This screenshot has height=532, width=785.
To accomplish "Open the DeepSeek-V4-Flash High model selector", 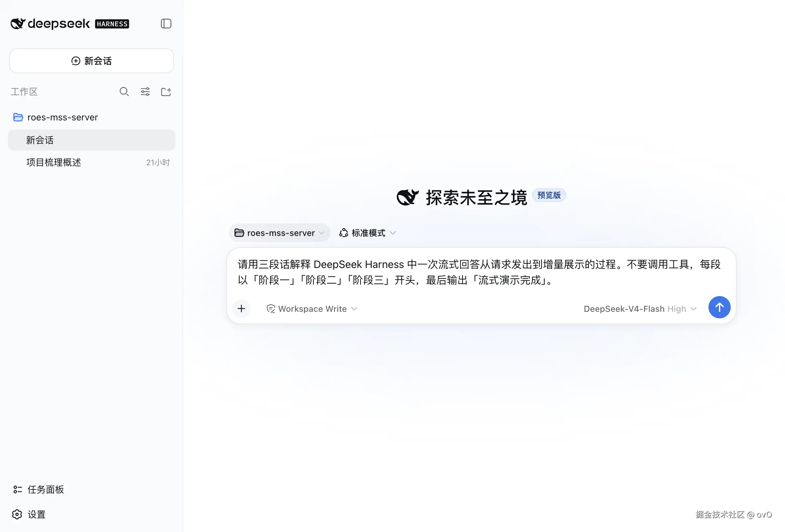I will pyautogui.click(x=640, y=309).
